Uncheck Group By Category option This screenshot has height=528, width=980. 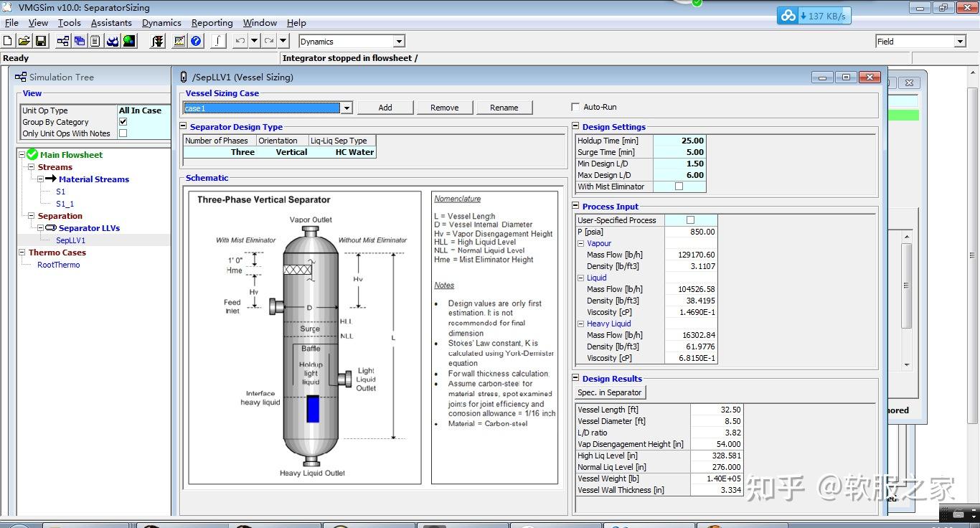tap(123, 122)
